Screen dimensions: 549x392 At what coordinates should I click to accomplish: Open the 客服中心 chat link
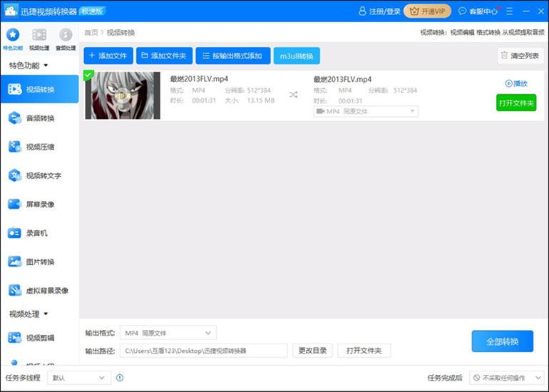[x=478, y=11]
